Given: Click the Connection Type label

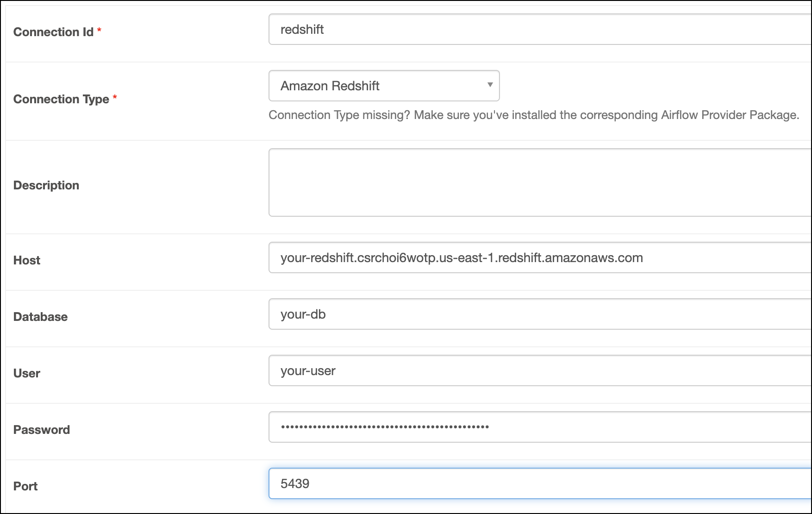Looking at the screenshot, I should pos(61,99).
